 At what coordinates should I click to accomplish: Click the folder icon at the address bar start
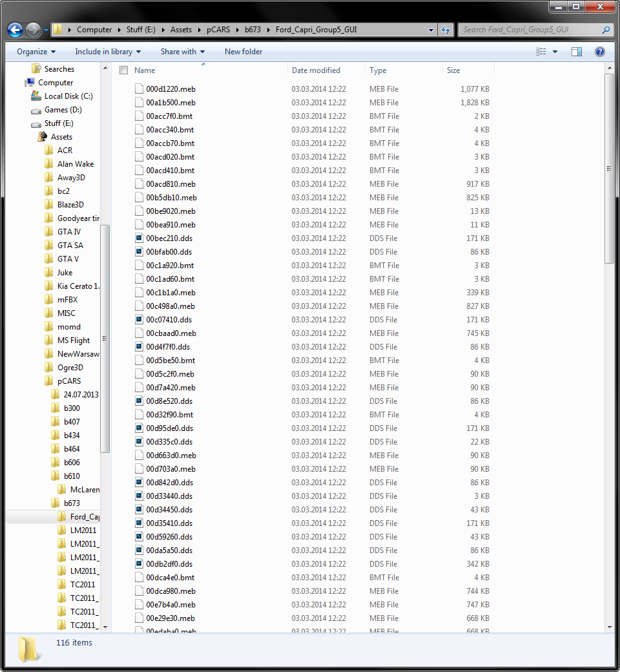click(57, 29)
